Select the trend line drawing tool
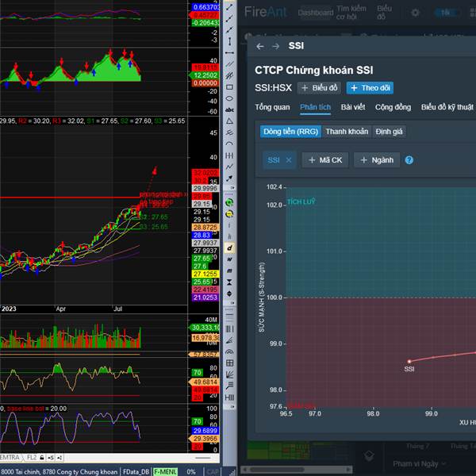 (x=229, y=7)
